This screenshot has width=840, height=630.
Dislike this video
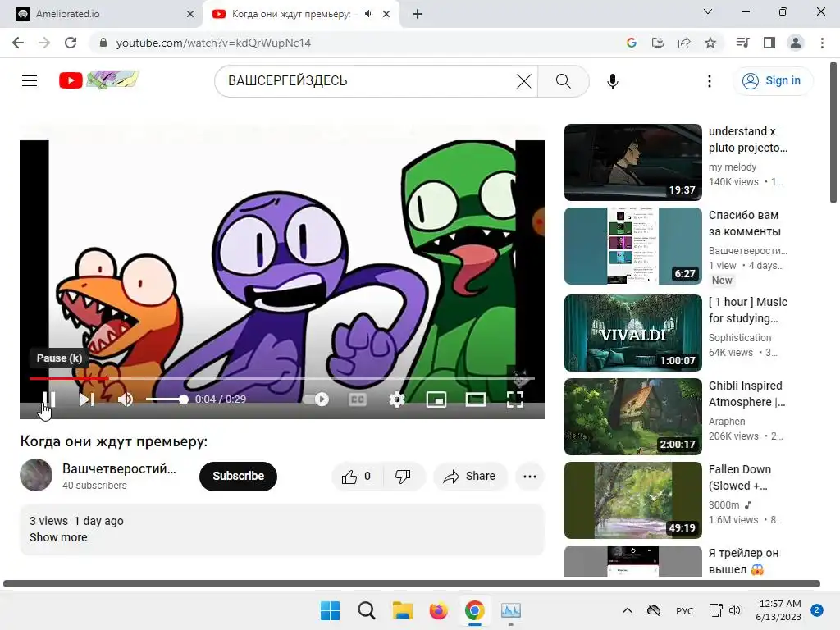pos(404,477)
